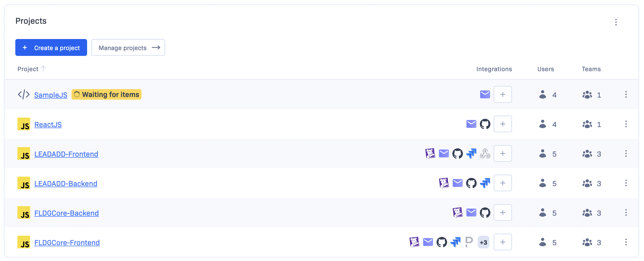
Task: Click the Jira icon for LEADADD-Backend
Action: tap(485, 183)
